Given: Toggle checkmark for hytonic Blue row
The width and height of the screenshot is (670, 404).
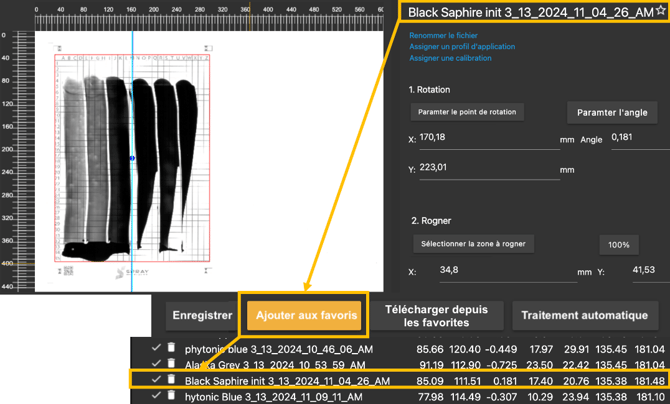Looking at the screenshot, I should 155,396.
